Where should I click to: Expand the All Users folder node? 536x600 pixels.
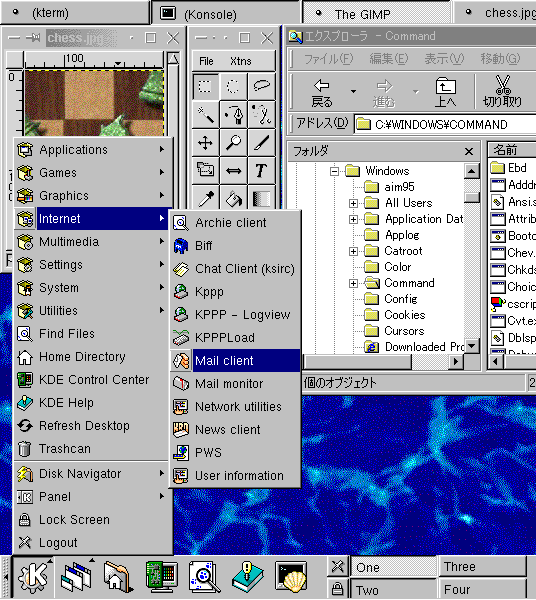point(354,203)
